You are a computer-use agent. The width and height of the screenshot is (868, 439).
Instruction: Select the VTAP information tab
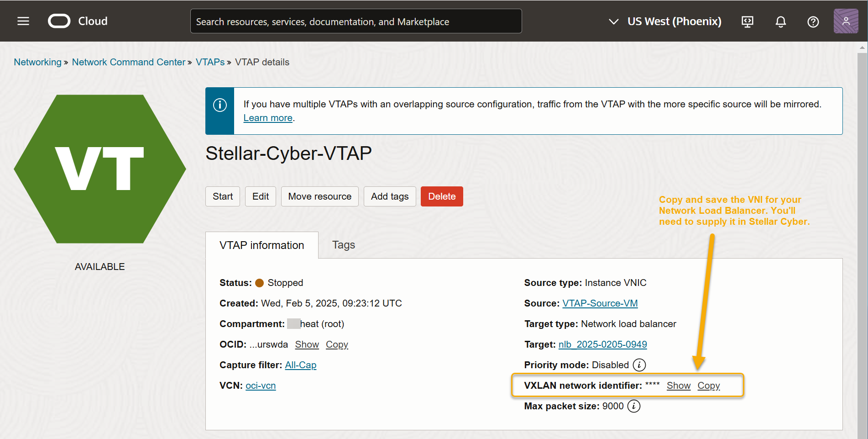point(261,245)
